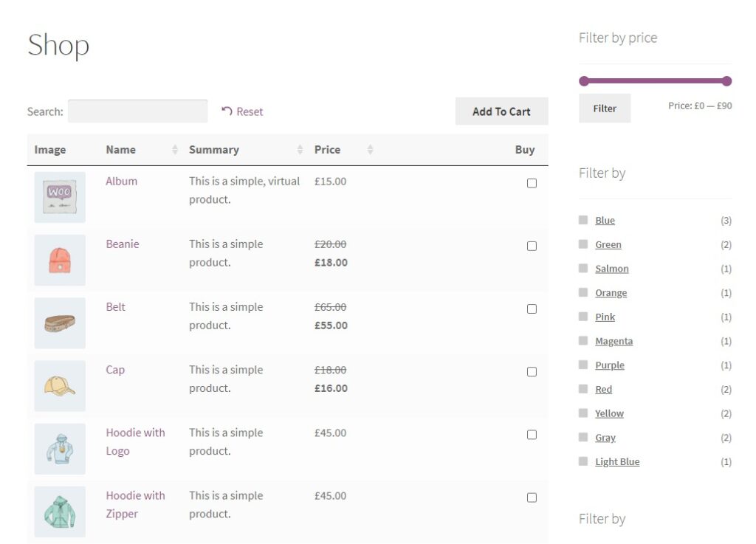
Task: Click the Add To Cart button
Action: [501, 111]
